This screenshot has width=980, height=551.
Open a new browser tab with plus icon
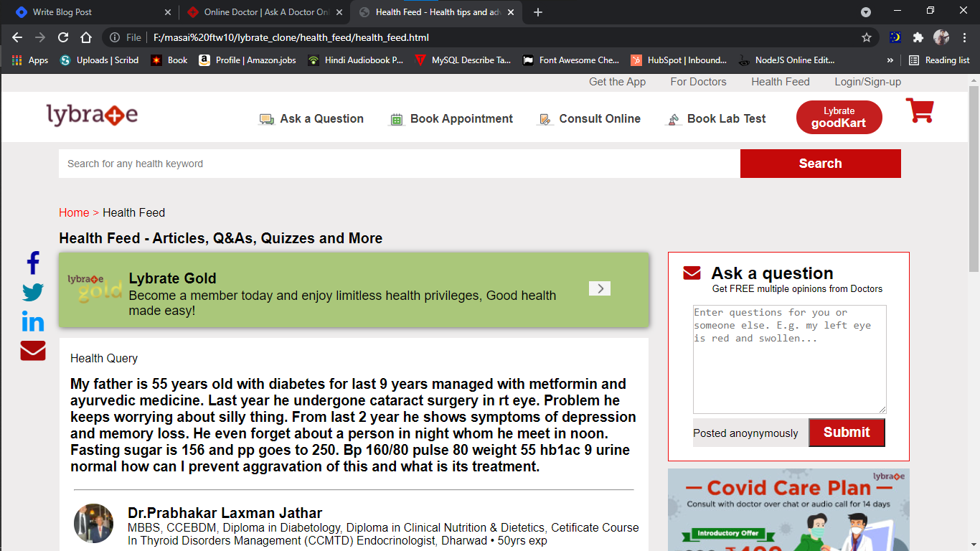(538, 12)
